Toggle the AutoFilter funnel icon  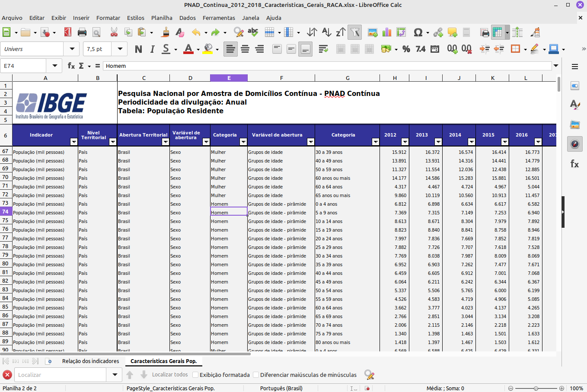354,32
